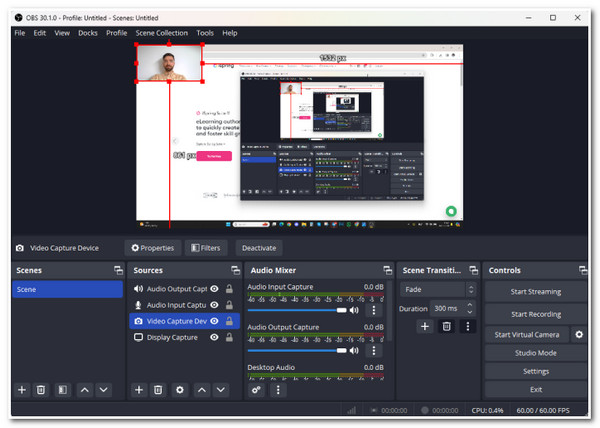
Task: Move source down in Sources list
Action: (220, 390)
